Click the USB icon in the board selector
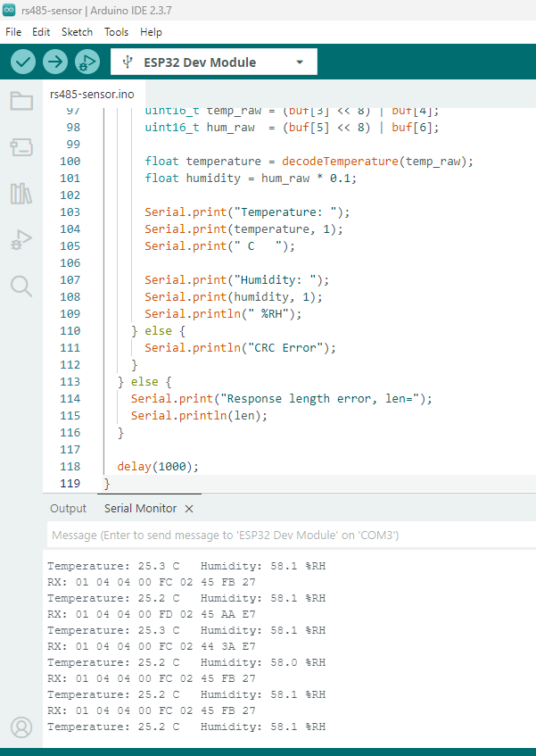The width and height of the screenshot is (536, 756). (128, 62)
